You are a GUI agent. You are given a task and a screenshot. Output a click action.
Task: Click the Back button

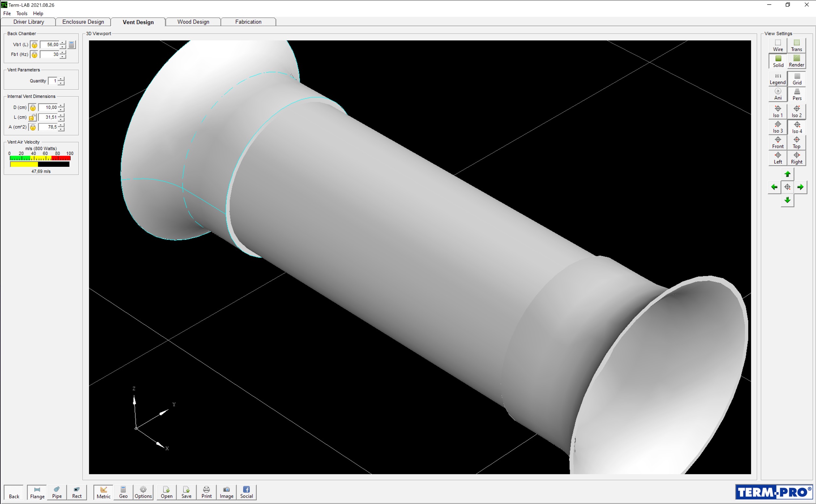click(x=14, y=493)
